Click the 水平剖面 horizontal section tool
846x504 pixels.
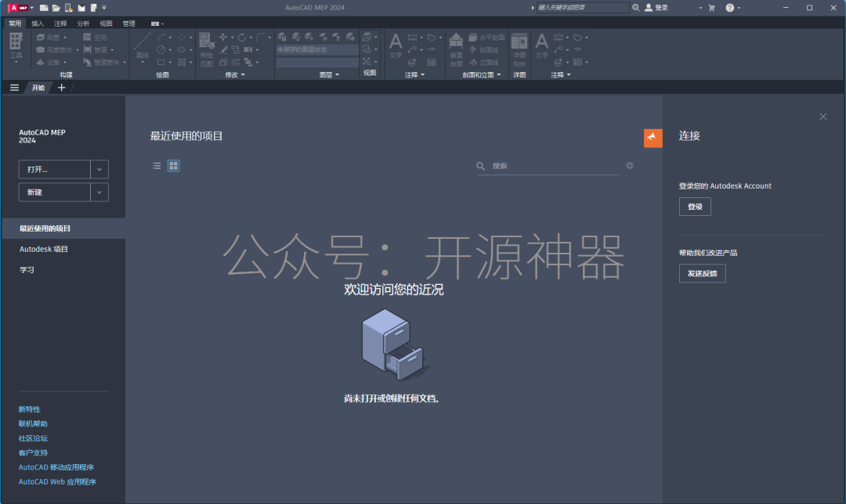tap(486, 38)
